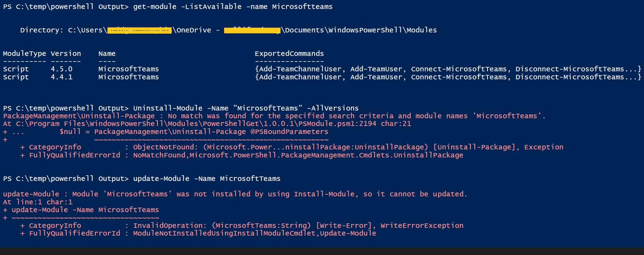Image resolution: width=644 pixels, height=255 pixels.
Task: Click the NoMatchFound FullyQualifiedErrorId line
Action: point(242,155)
